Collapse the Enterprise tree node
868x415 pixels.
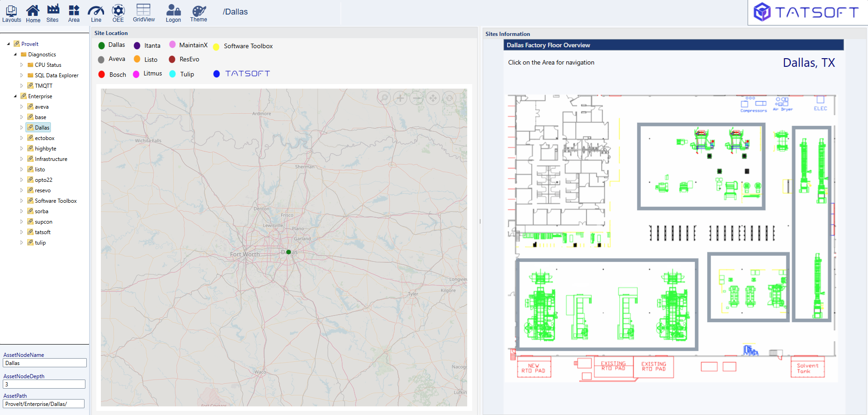pyautogui.click(x=15, y=96)
